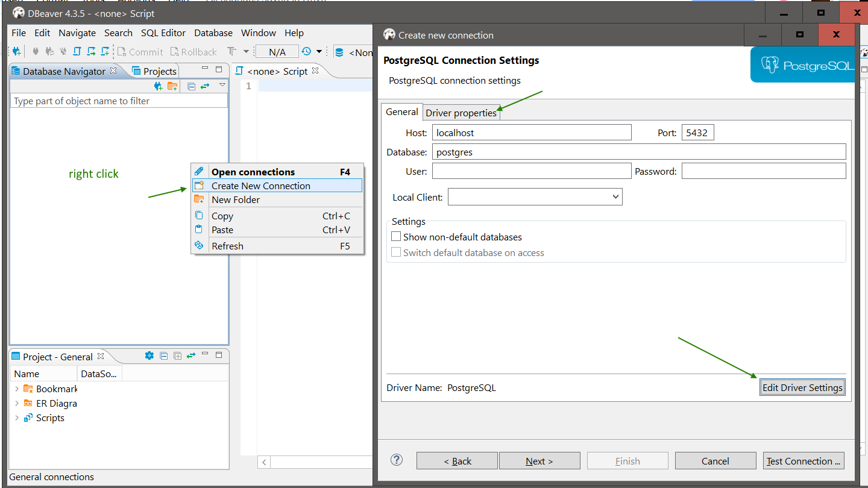
Task: Expand the Bookmarks tree node
Action: (x=16, y=389)
